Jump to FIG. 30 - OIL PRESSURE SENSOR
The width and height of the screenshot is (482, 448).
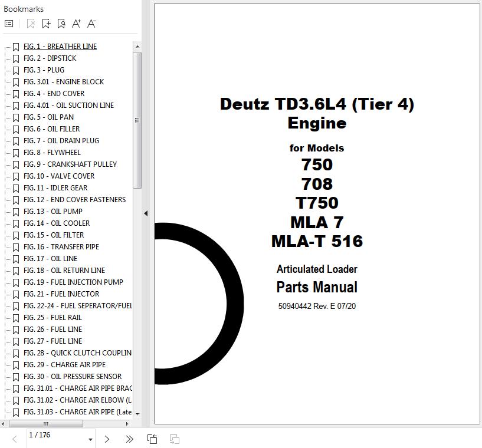[73, 377]
